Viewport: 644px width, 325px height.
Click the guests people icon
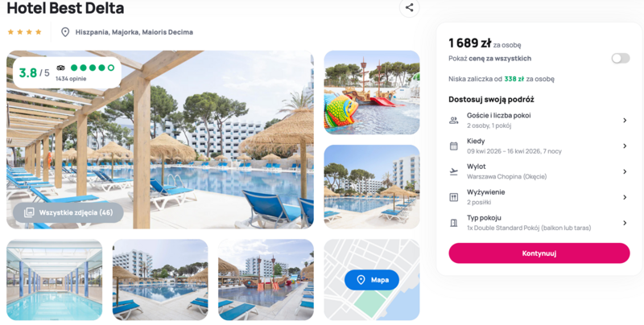(x=453, y=120)
